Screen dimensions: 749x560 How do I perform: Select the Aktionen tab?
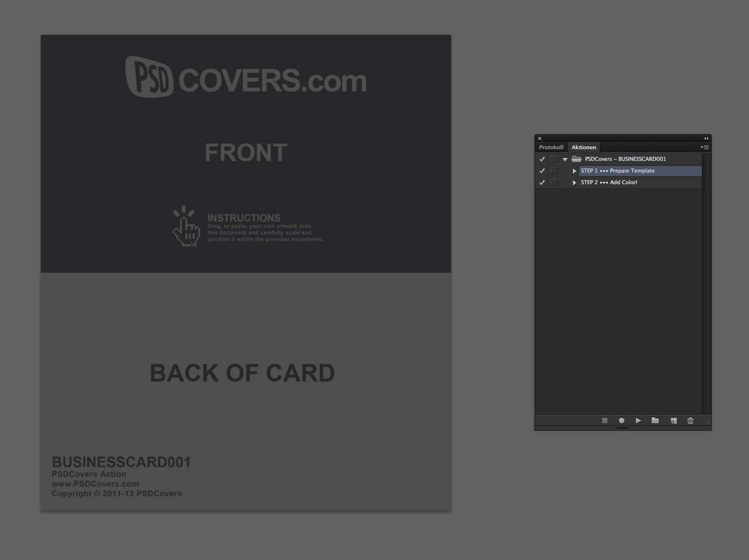point(583,147)
